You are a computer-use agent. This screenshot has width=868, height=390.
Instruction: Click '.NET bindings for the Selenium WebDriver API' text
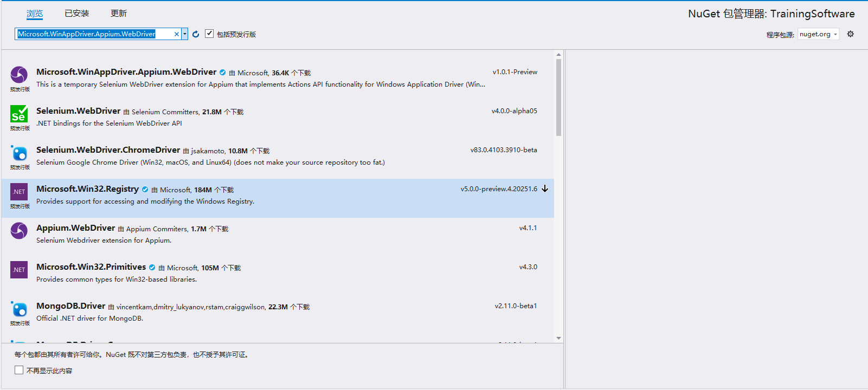click(109, 123)
